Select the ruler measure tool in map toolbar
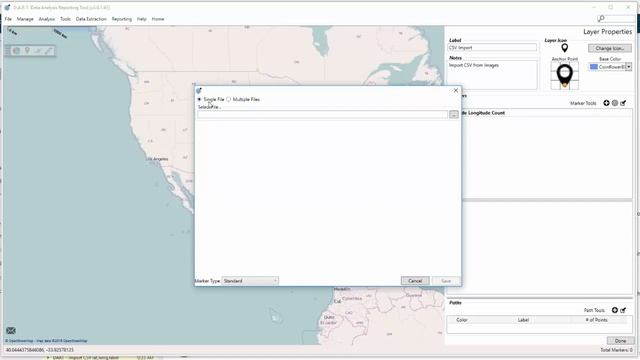 pyautogui.click(x=48, y=51)
